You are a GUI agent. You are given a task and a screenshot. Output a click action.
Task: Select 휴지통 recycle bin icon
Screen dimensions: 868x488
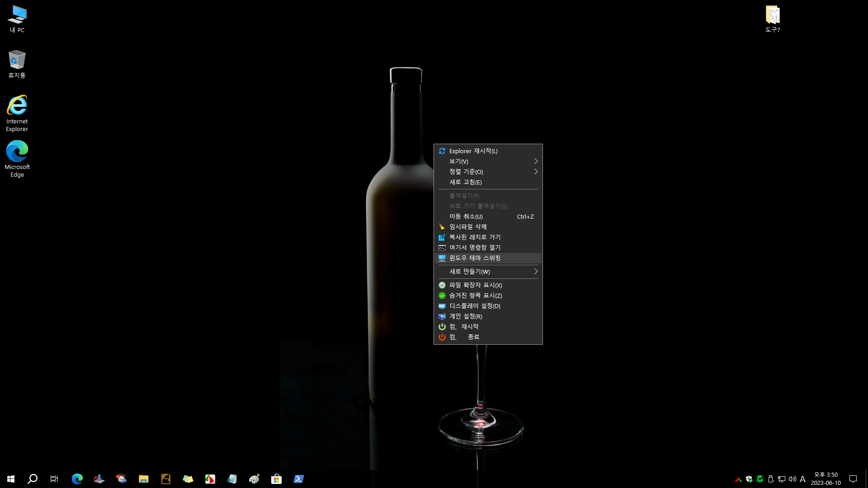click(17, 64)
